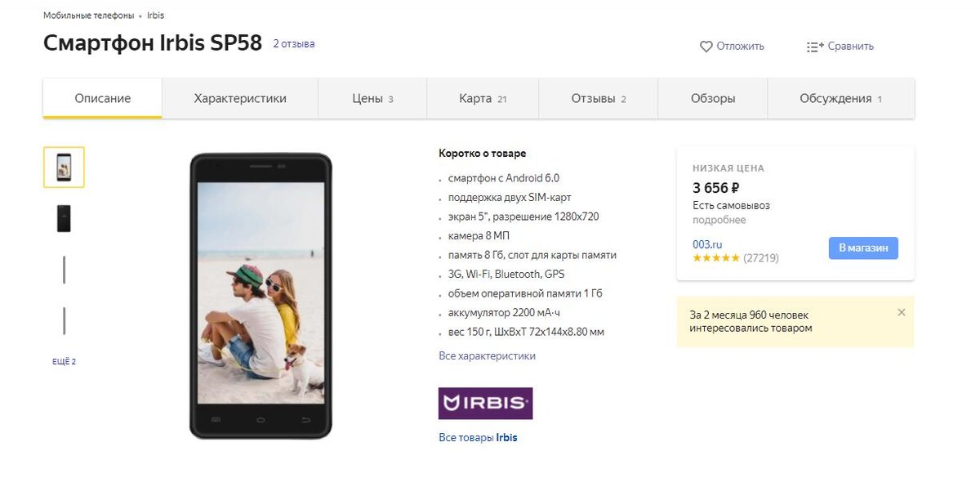This screenshot has width=980, height=478.
Task: Switch to the Цены tab
Action: coord(372,99)
